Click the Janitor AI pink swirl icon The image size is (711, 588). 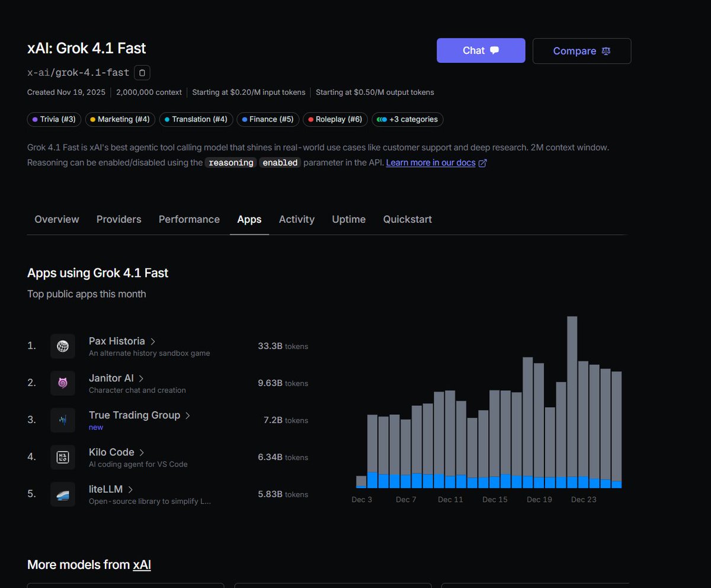pyautogui.click(x=63, y=383)
